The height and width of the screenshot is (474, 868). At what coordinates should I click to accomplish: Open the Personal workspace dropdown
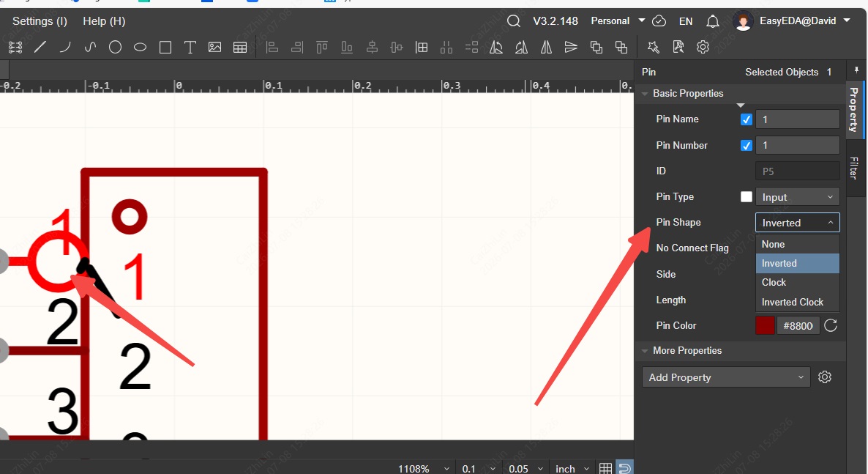(x=618, y=21)
